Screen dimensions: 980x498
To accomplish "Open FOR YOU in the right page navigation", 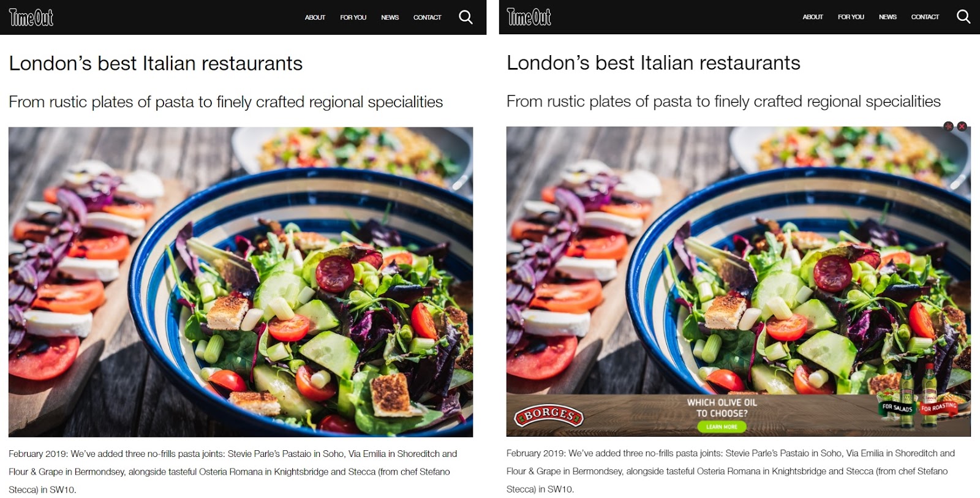I will tap(851, 17).
